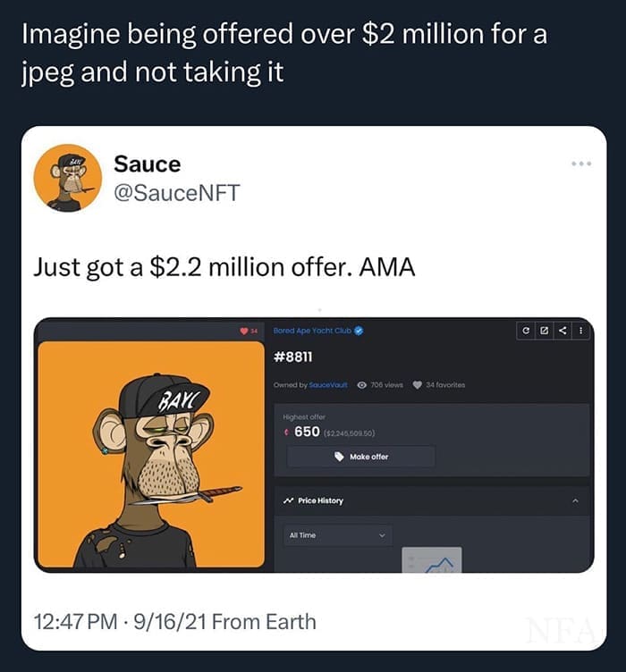The width and height of the screenshot is (626, 672).
Task: Click the eye views icon
Action: 362,385
